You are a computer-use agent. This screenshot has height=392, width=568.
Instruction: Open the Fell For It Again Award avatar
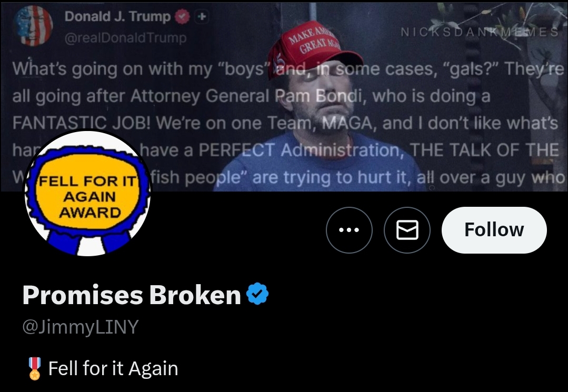[88, 193]
